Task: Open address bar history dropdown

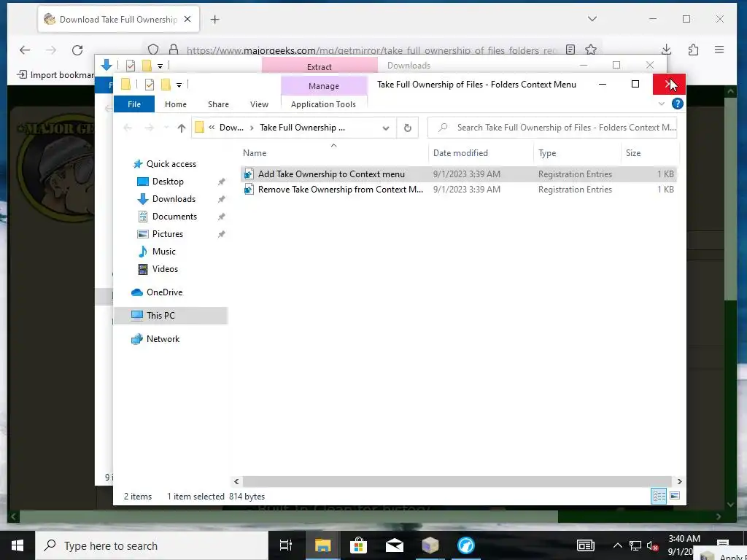Action: pos(386,128)
